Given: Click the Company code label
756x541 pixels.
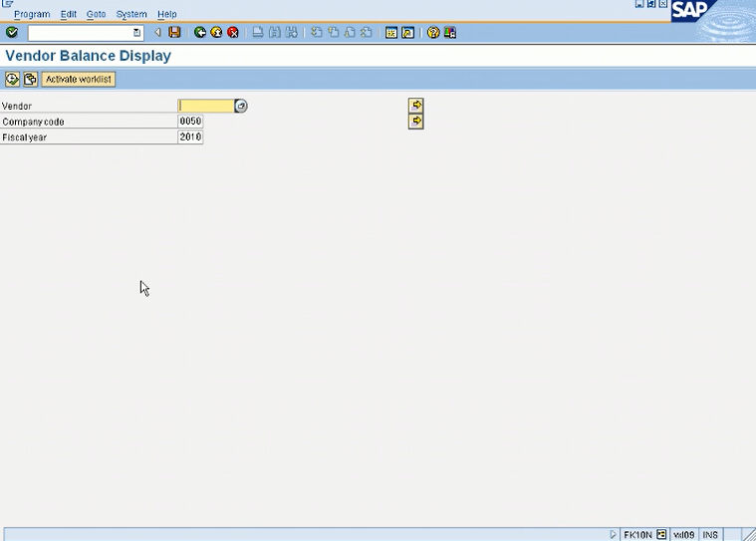Looking at the screenshot, I should [x=33, y=122].
